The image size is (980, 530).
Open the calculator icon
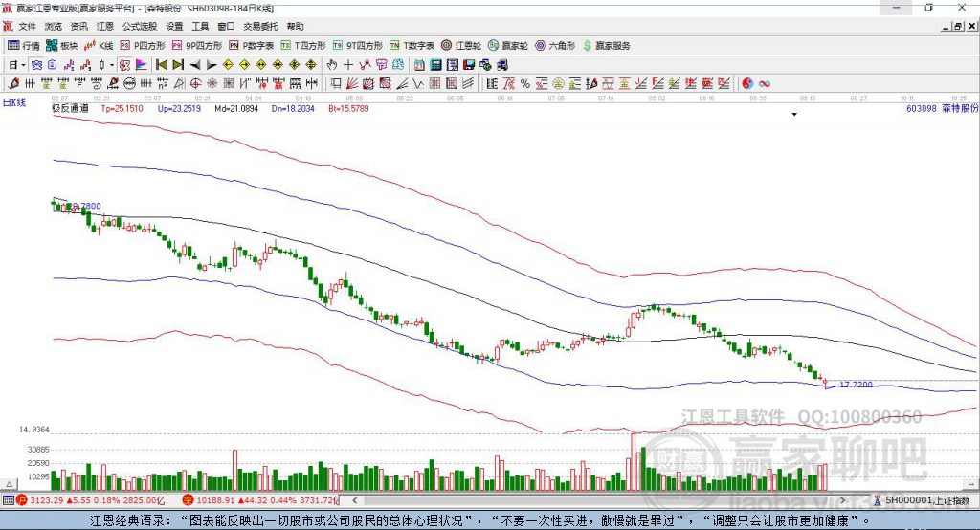[436, 65]
